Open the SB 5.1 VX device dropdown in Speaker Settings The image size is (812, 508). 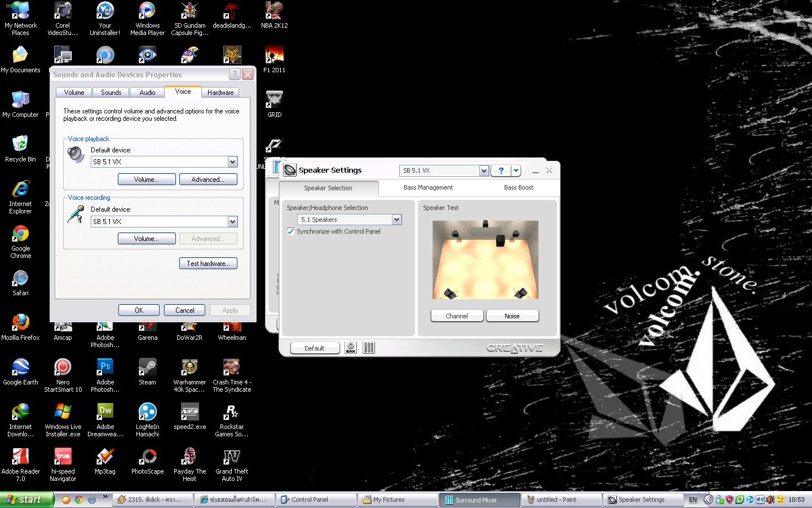[483, 170]
